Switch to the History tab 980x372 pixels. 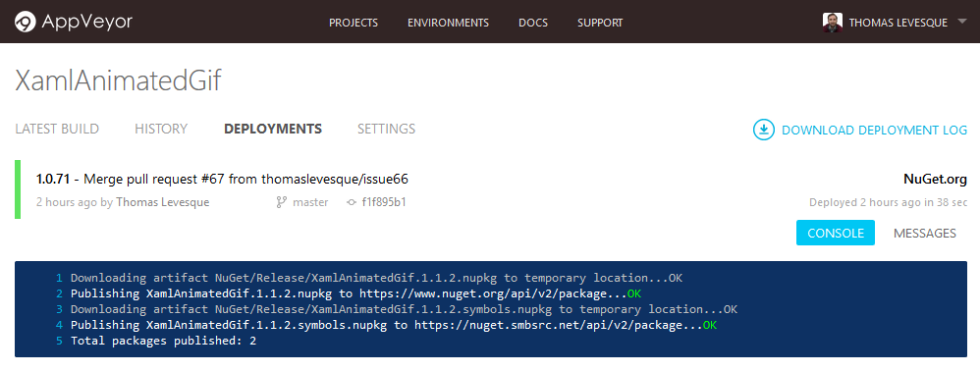(x=161, y=129)
